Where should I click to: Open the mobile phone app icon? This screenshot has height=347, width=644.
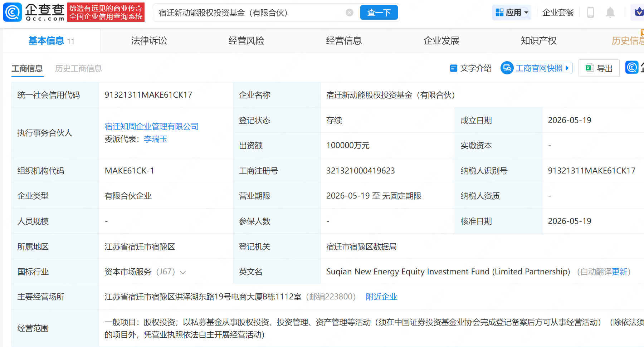590,13
